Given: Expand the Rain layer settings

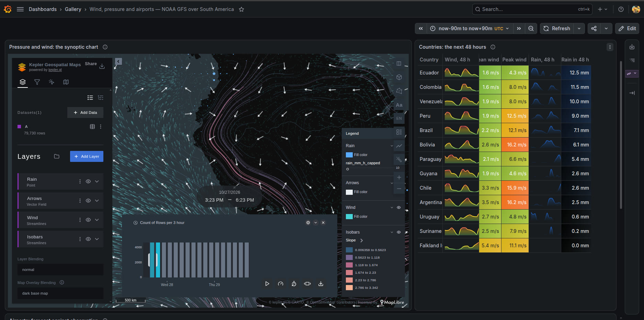Looking at the screenshot, I should tap(97, 181).
